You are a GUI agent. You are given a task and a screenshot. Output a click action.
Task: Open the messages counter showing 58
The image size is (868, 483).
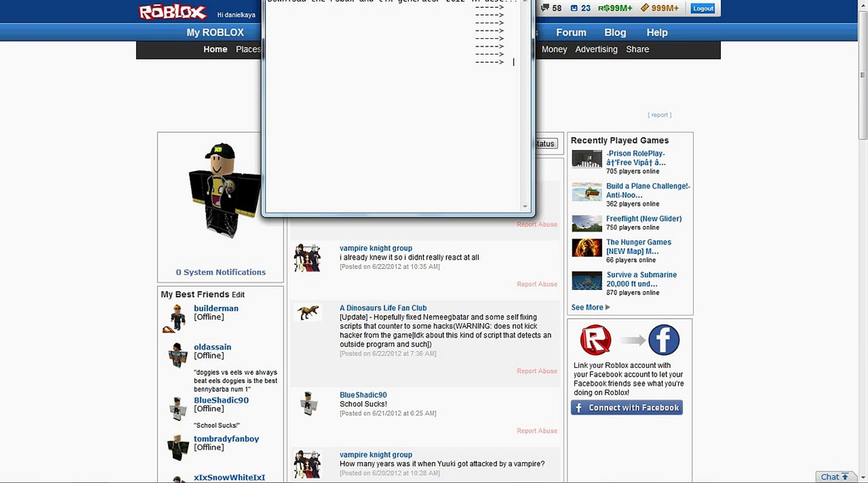pos(551,8)
